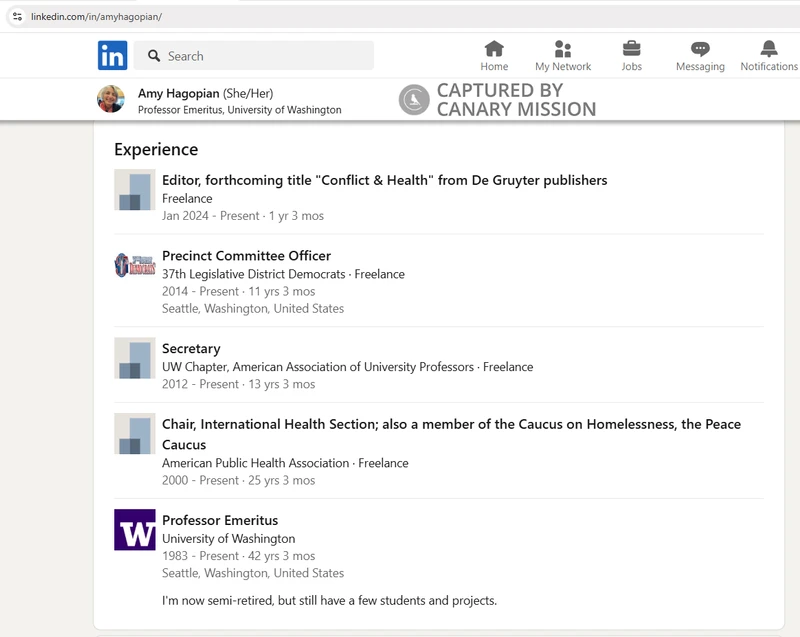Click the linkedin.com/in/amyhagopian/ address bar
The height and width of the screenshot is (637, 800).
click(96, 17)
